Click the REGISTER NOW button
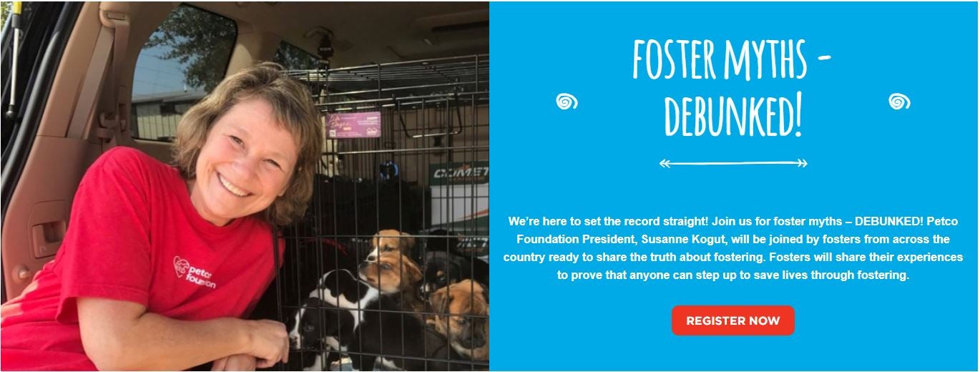The height and width of the screenshot is (372, 980). [x=732, y=320]
